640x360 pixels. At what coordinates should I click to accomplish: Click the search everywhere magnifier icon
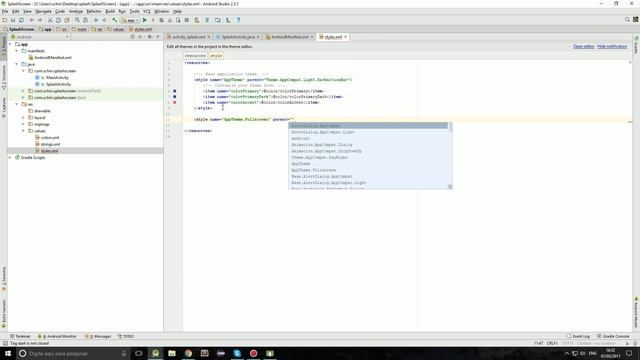click(x=627, y=20)
